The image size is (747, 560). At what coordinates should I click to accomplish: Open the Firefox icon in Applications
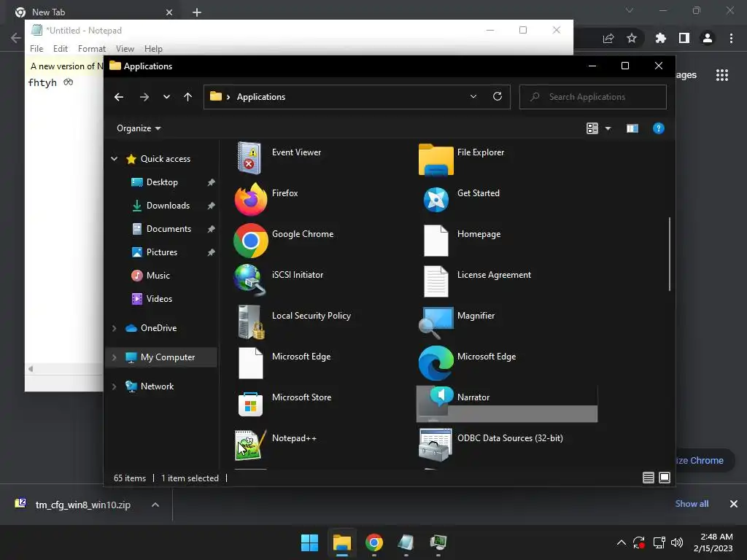251,199
